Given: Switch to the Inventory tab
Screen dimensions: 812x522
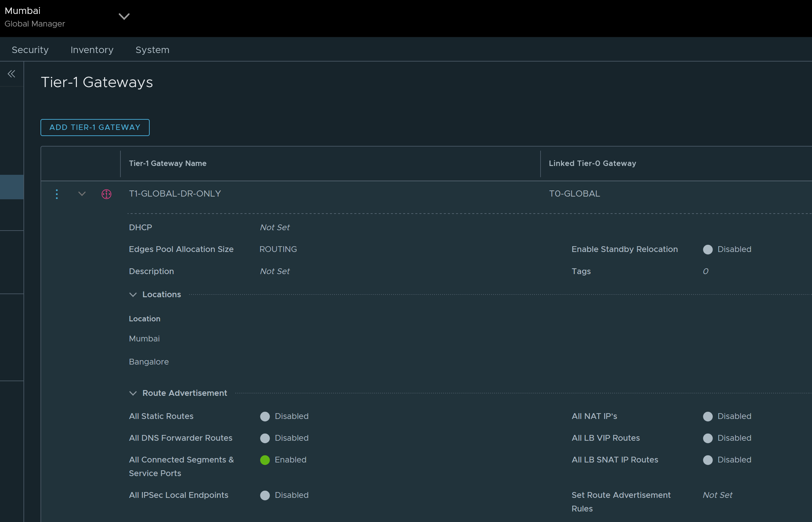Looking at the screenshot, I should [92, 50].
